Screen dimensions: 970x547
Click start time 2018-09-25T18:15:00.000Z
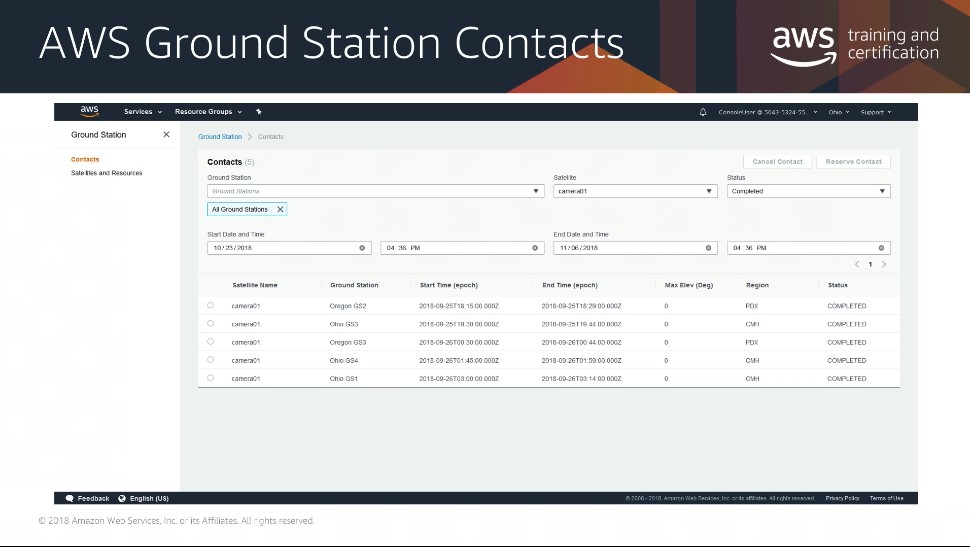[458, 306]
